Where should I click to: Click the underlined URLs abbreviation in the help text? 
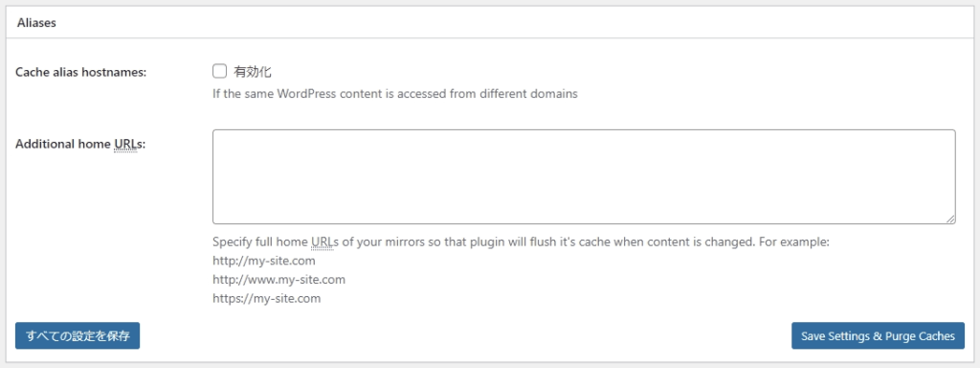pyautogui.click(x=323, y=241)
